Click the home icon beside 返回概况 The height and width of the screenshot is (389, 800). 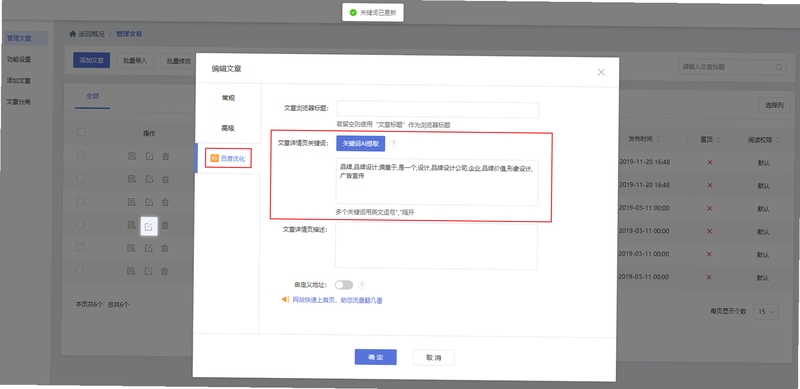[x=72, y=34]
